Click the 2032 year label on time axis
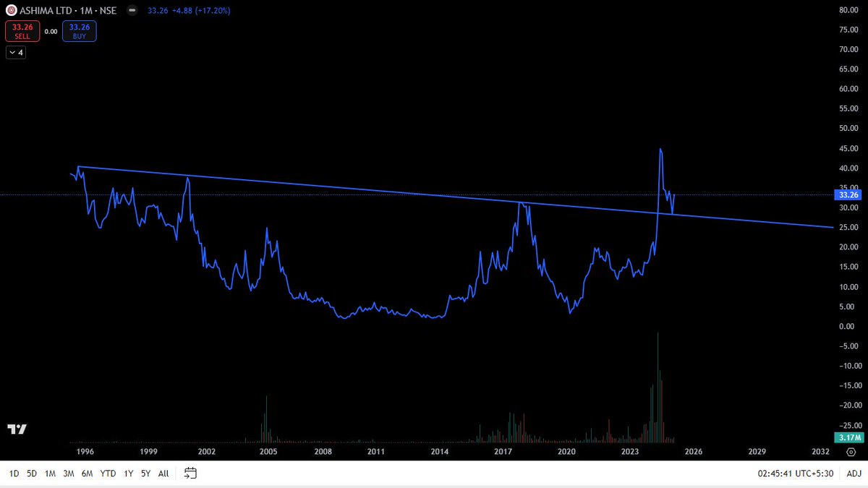Screen dimensions: 868x488 click(820, 451)
